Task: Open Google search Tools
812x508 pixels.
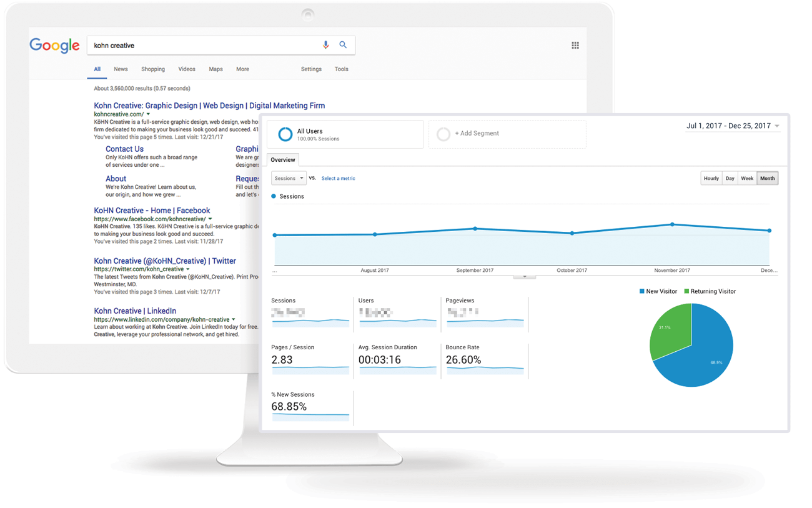Action: (x=341, y=69)
